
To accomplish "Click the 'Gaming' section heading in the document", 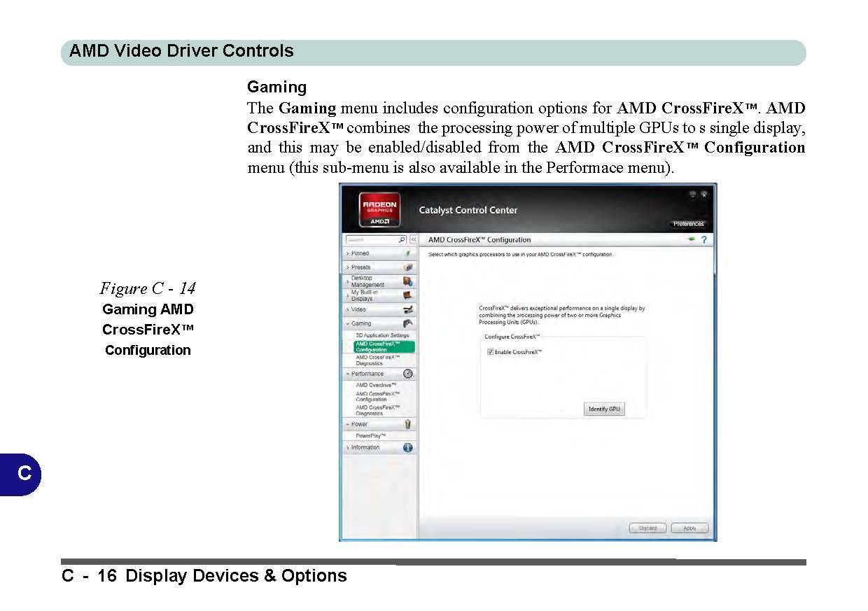I will (277, 87).
